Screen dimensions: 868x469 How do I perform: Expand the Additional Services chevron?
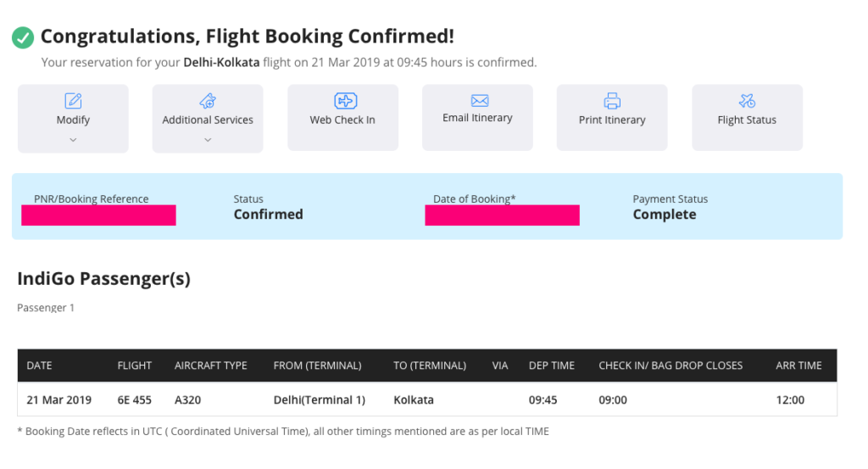point(208,140)
